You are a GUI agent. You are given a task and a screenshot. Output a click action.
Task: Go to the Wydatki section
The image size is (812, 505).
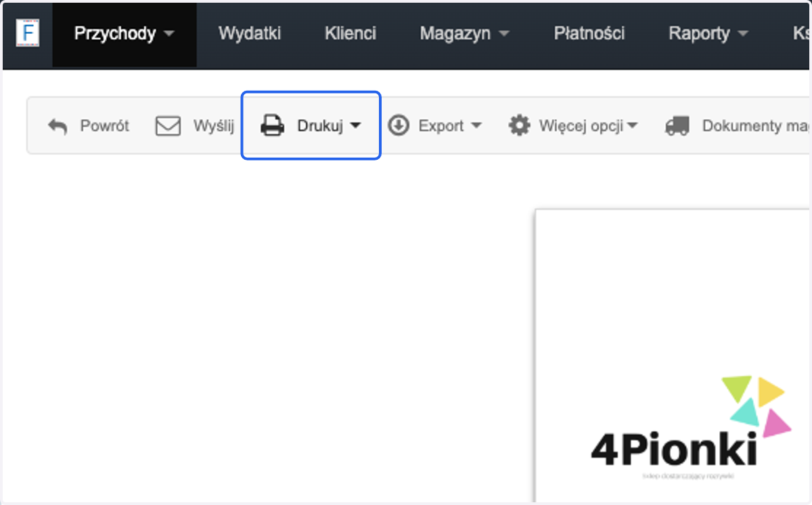click(250, 34)
